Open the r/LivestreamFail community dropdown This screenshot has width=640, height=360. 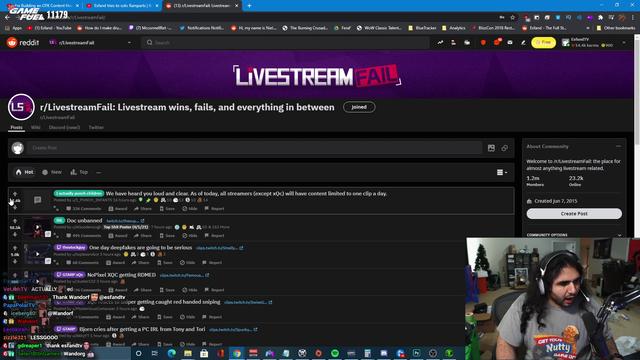click(x=90, y=42)
